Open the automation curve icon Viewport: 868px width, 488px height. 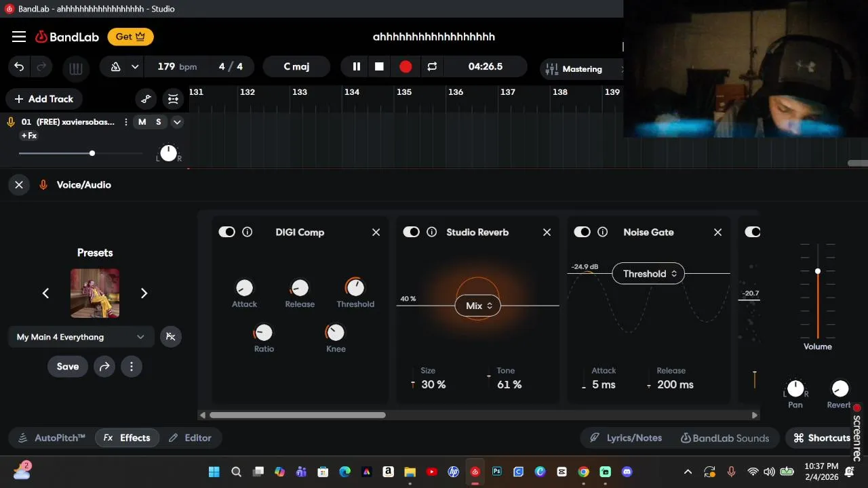point(146,99)
